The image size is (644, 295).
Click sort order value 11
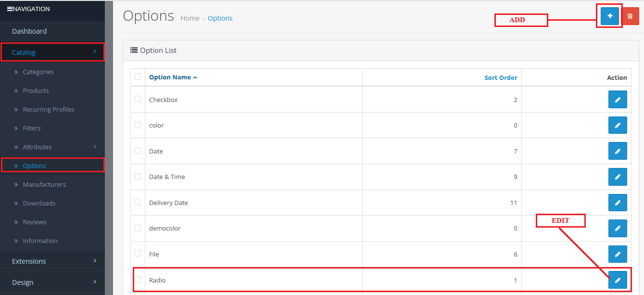514,203
